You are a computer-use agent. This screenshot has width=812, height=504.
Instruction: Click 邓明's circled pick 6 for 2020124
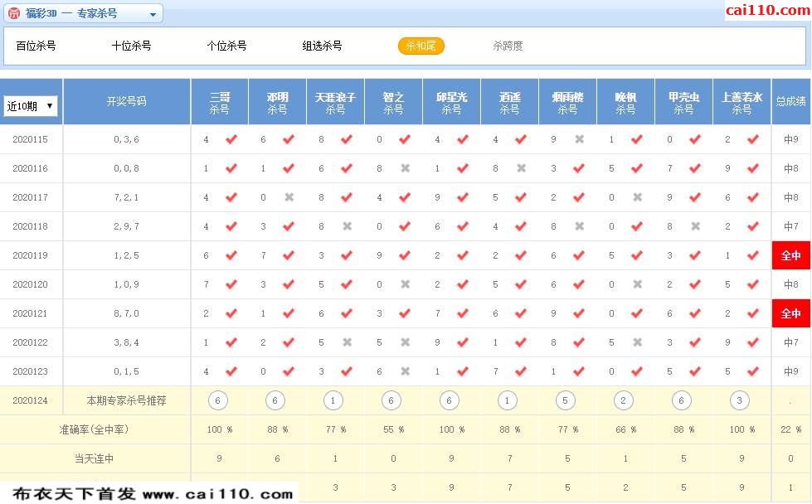tap(275, 400)
